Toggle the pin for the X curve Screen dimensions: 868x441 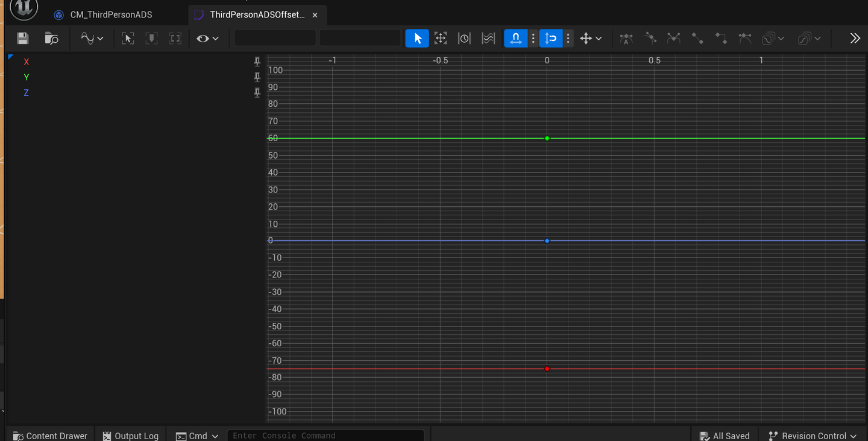click(x=257, y=62)
